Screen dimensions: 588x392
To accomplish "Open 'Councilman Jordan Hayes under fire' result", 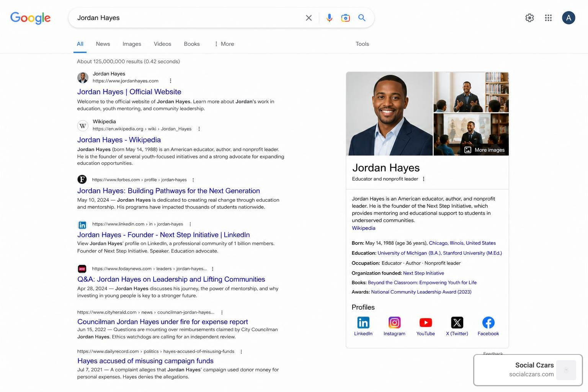I will tap(162, 322).
